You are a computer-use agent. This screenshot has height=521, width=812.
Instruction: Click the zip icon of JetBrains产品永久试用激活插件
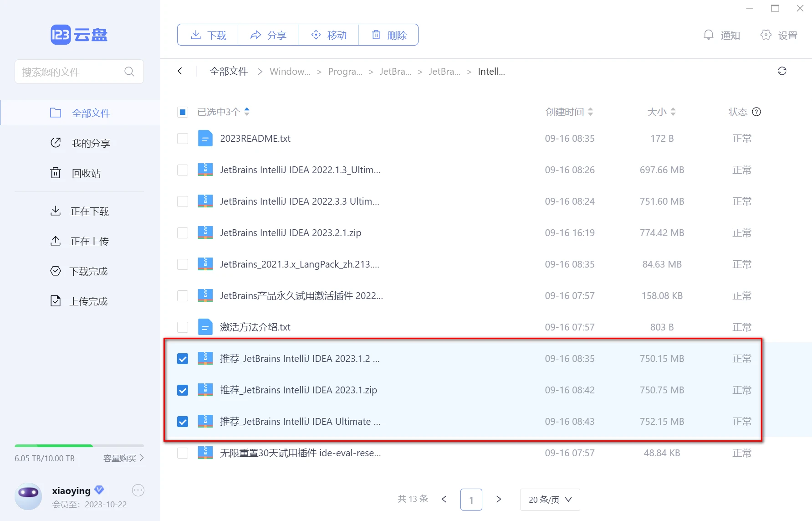point(205,295)
